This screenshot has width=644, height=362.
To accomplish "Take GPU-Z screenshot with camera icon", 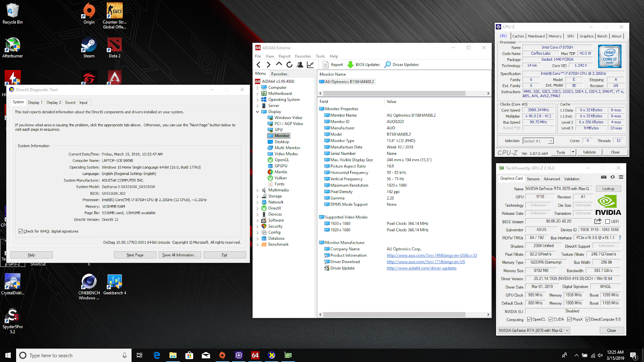I will tap(603, 177).
